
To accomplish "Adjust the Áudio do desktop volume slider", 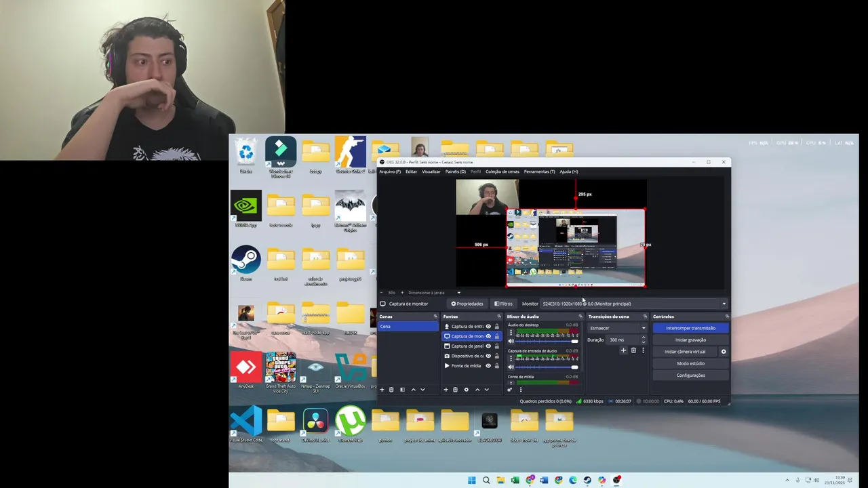I will point(547,341).
